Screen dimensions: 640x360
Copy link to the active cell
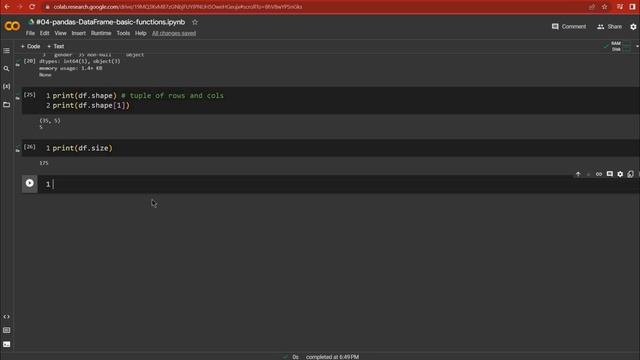pyautogui.click(x=599, y=174)
